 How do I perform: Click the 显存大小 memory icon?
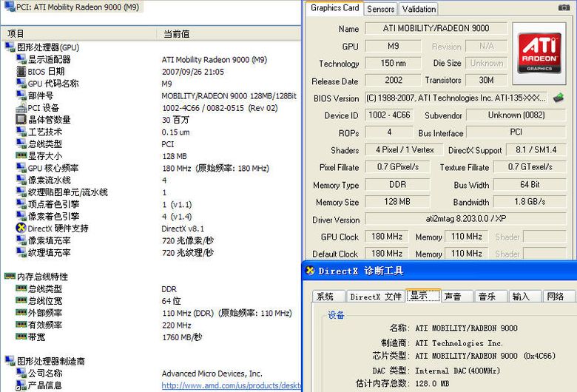click(21, 155)
